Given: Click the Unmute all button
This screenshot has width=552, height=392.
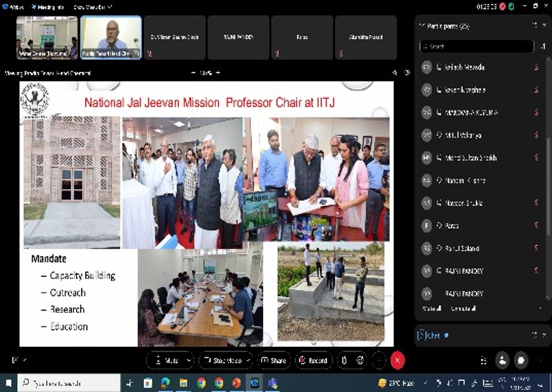Looking at the screenshot, I should (462, 309).
